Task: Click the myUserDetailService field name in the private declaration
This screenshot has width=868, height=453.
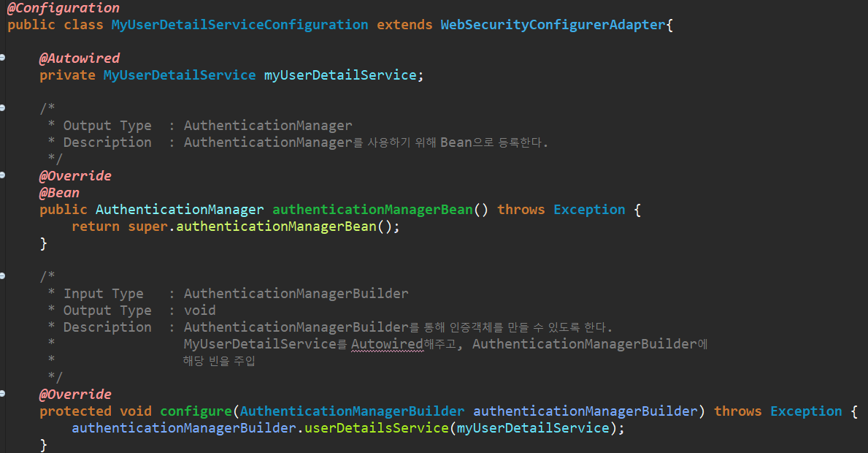Action: click(x=340, y=75)
